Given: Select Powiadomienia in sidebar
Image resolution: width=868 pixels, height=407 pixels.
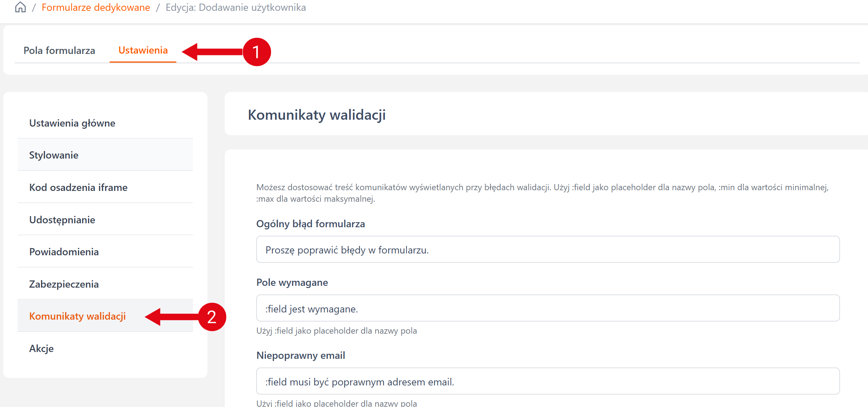Looking at the screenshot, I should pyautogui.click(x=64, y=252).
